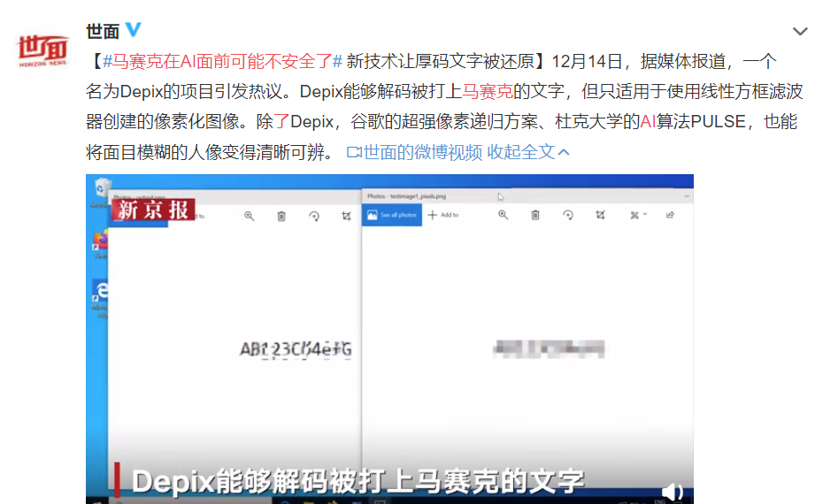Click the pixelated text image in video

549,348
